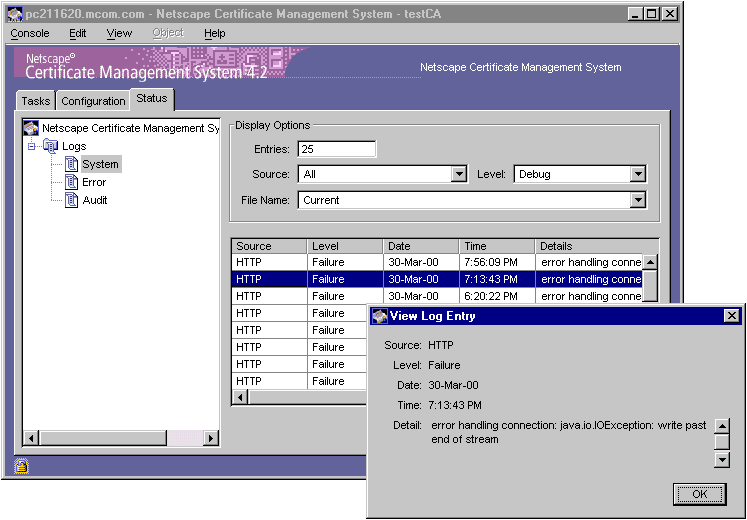Click the Date column header

coord(421,246)
